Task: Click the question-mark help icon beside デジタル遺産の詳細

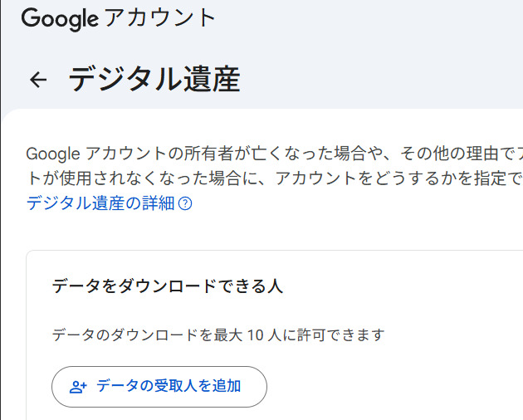Action: point(185,203)
